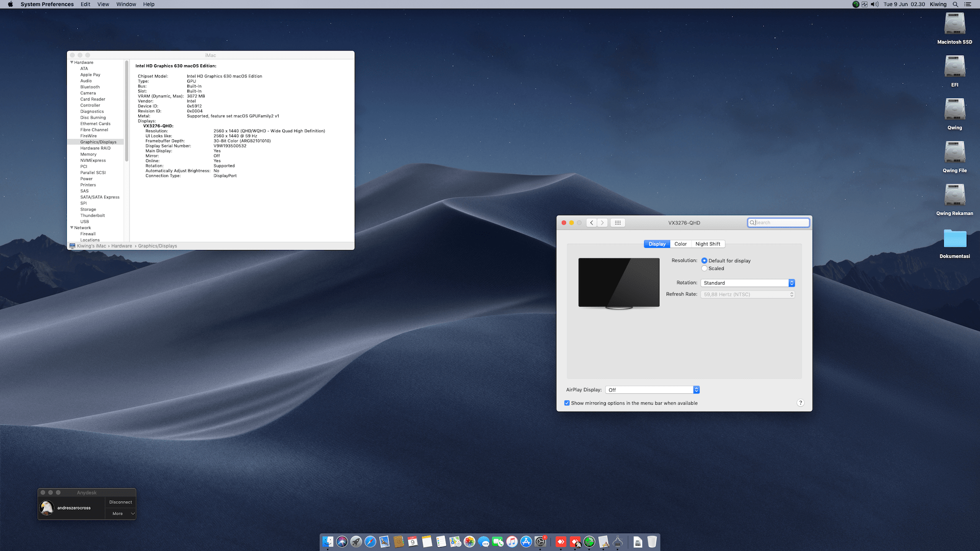The height and width of the screenshot is (551, 980).
Task: Go forward in System Preferences
Action: [603, 222]
